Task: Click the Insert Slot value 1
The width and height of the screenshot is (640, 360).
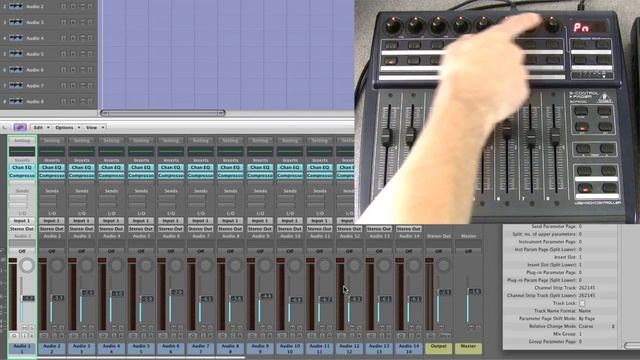Action: (x=580, y=257)
